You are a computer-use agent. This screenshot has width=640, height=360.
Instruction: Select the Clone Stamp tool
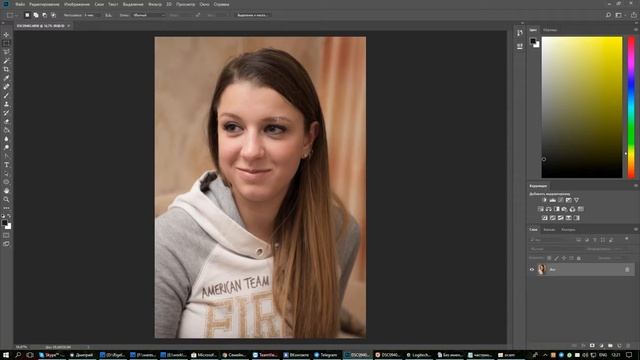(x=6, y=104)
